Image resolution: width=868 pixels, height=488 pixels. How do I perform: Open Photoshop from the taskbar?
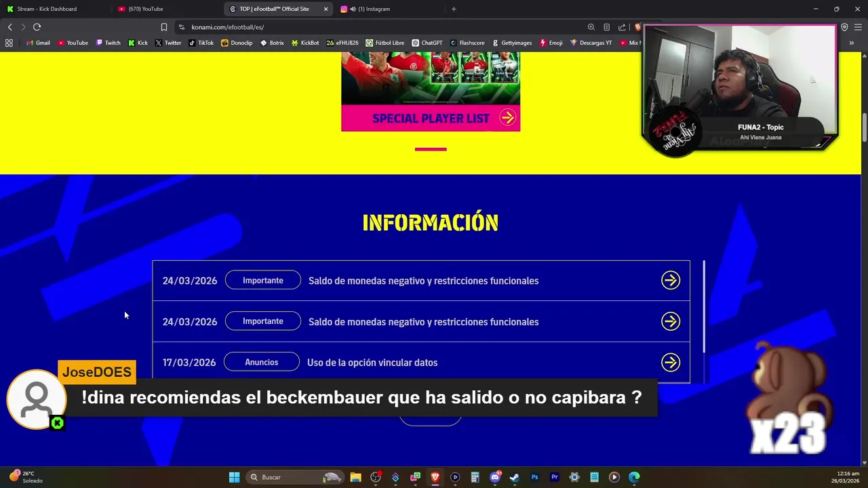[x=534, y=477]
